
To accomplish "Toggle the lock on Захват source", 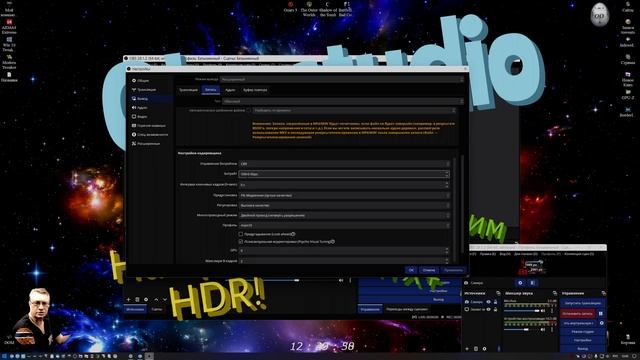I will (x=496, y=309).
